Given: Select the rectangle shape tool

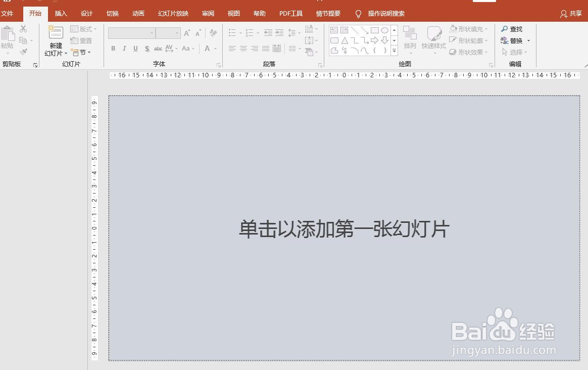Looking at the screenshot, I should click(374, 30).
